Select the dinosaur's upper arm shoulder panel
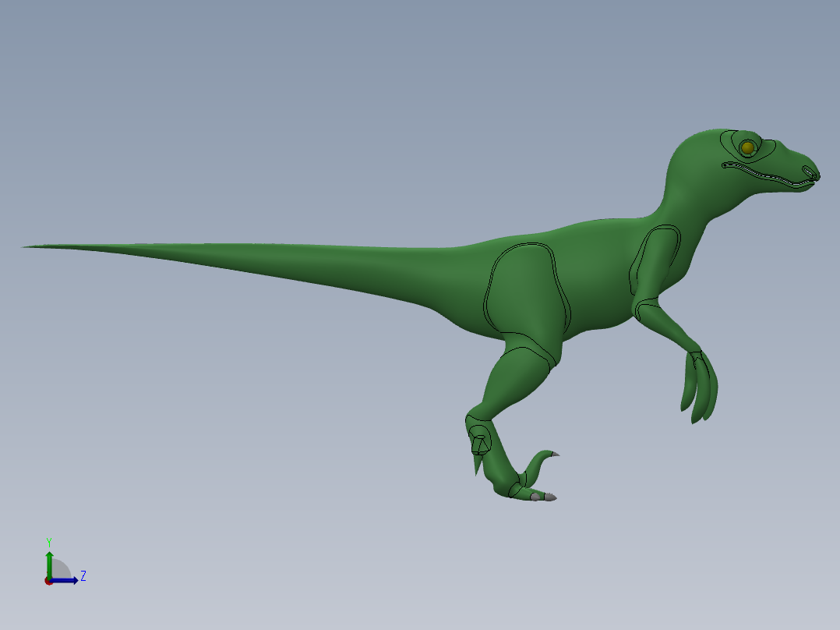The width and height of the screenshot is (840, 630). pos(655,260)
